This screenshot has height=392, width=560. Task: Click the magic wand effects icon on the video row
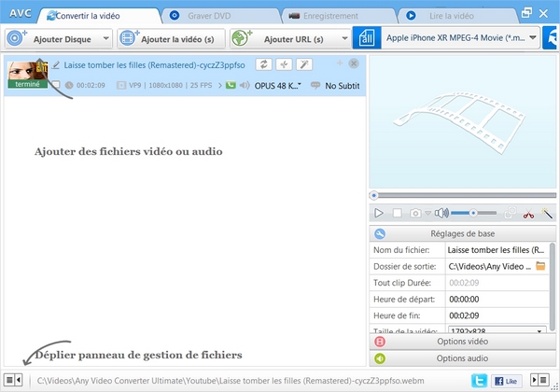(304, 64)
